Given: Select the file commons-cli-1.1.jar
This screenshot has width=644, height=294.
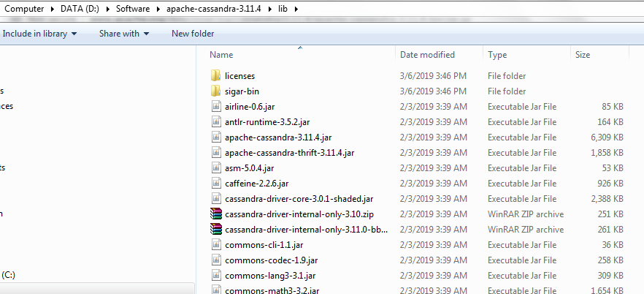Looking at the screenshot, I should point(264,245).
